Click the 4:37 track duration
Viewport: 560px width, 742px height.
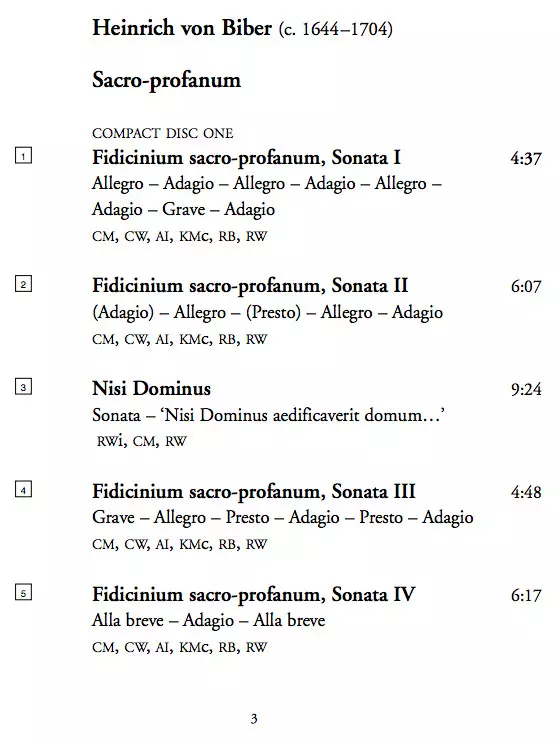525,159
